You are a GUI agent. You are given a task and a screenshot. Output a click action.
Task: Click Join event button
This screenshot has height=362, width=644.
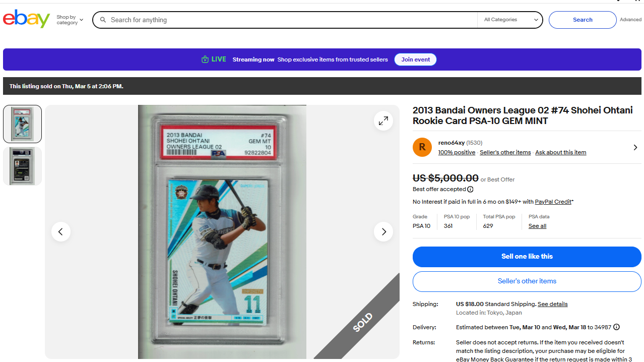(x=415, y=59)
